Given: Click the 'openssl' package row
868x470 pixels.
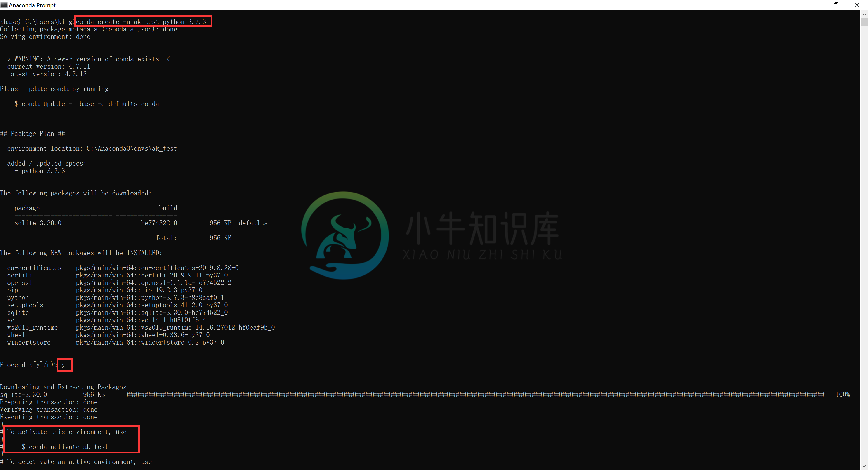Looking at the screenshot, I should (119, 283).
